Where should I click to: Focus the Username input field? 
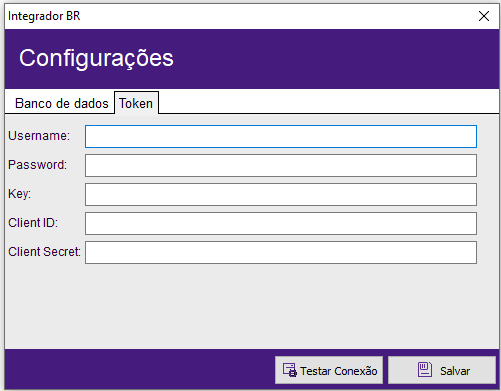[x=281, y=136]
